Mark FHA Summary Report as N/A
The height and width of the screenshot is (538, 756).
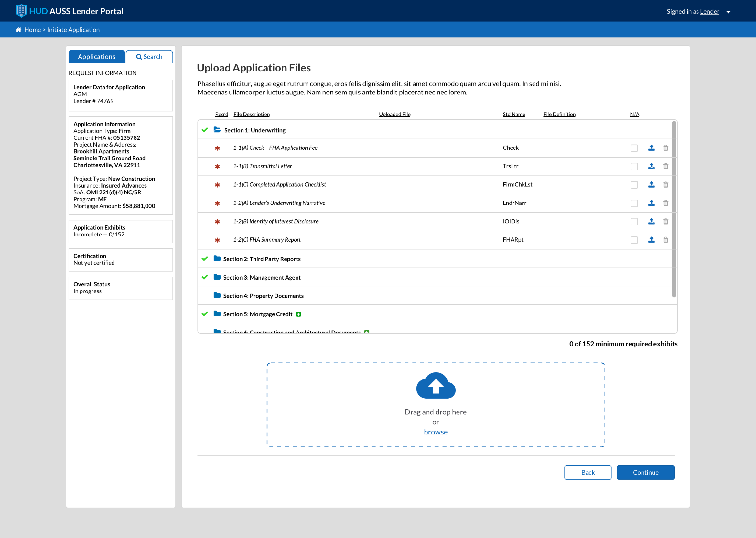634,240
